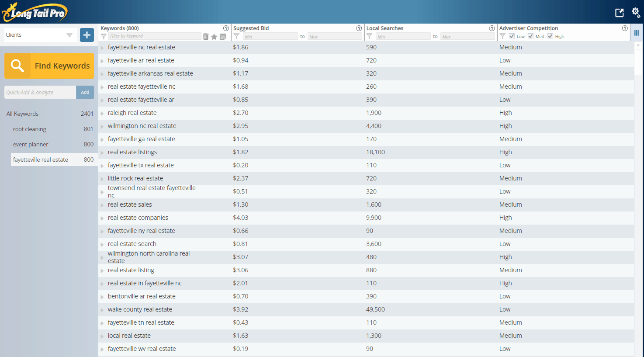Screen dimensions: 644x357
Task: Open help for Local Searches column
Action: (492, 28)
